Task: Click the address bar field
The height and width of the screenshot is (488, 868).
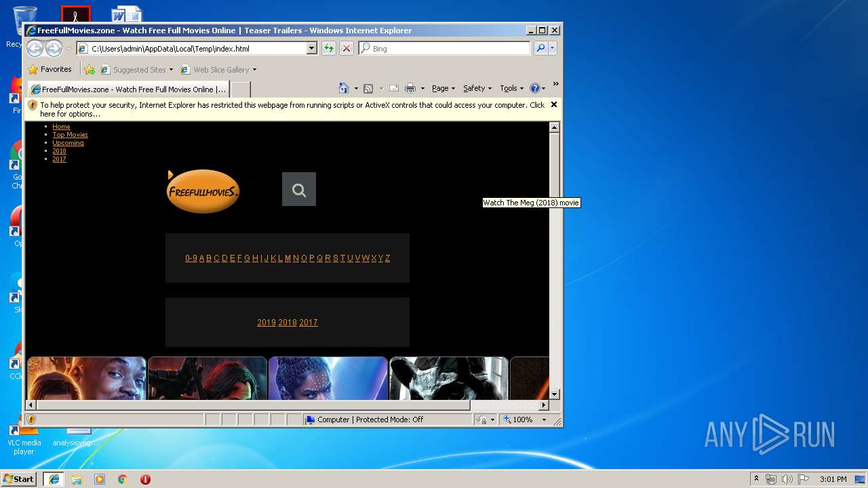Action: tap(197, 48)
